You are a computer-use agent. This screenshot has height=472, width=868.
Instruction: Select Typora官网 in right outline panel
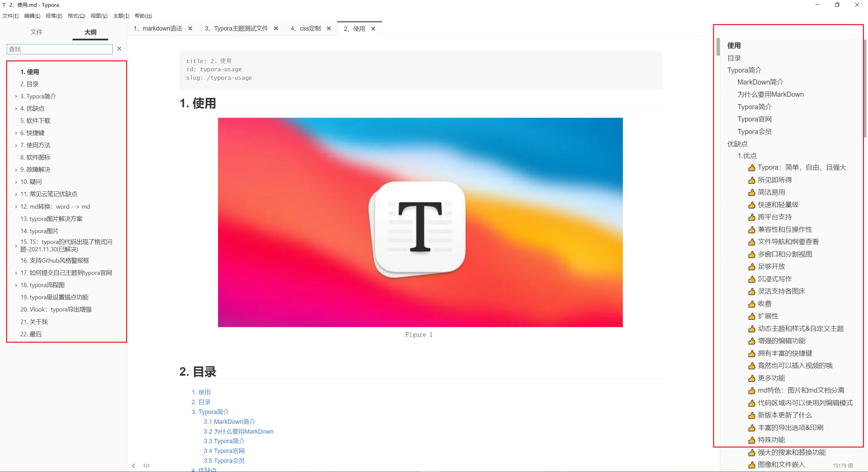coord(754,119)
